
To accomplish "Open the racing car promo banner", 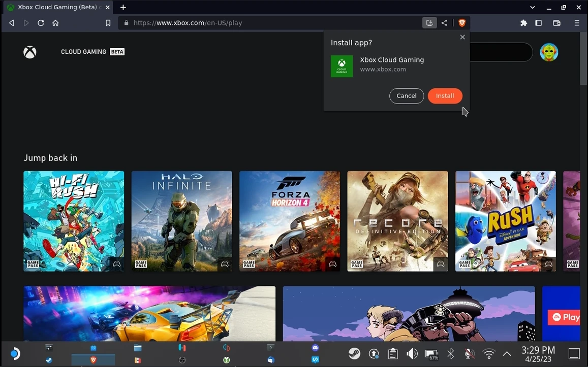I will (149, 314).
